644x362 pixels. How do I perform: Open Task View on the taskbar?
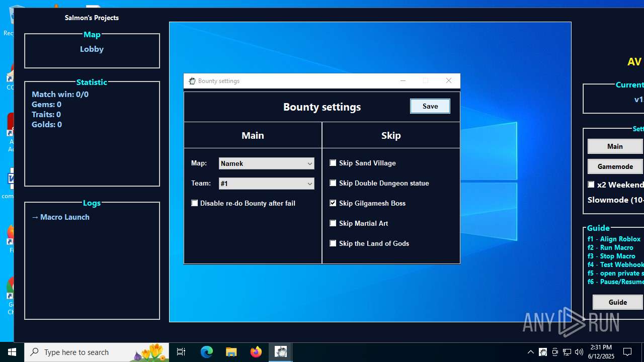(181, 352)
